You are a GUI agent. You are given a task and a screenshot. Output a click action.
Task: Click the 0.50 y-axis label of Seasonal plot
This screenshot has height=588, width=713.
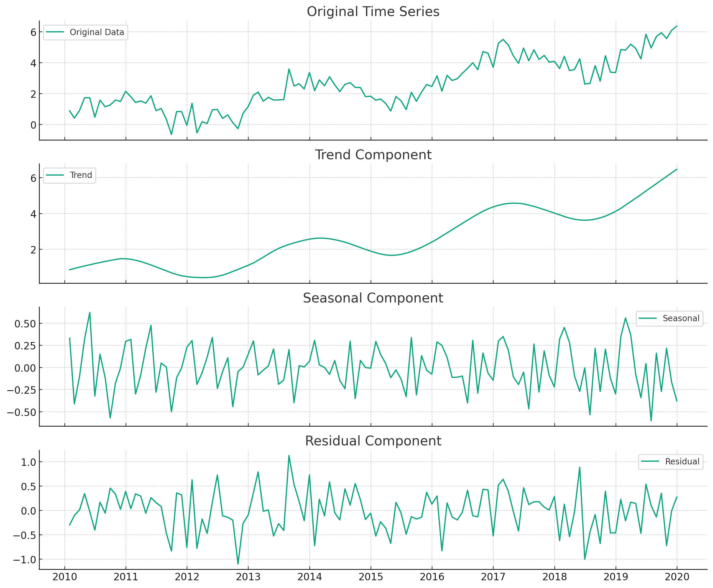(x=25, y=324)
